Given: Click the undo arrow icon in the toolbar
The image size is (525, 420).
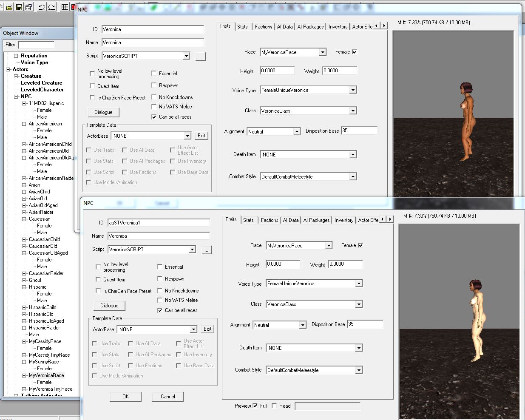Looking at the screenshot, I should coord(42,7).
